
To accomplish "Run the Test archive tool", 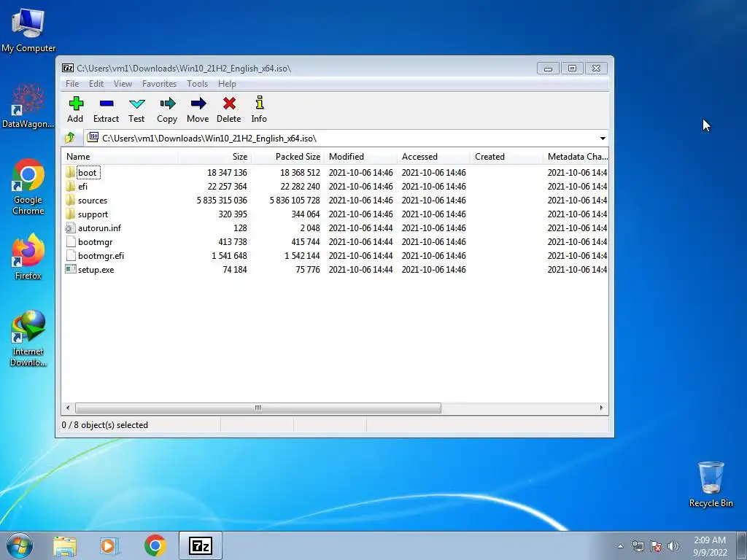I will pyautogui.click(x=136, y=104).
